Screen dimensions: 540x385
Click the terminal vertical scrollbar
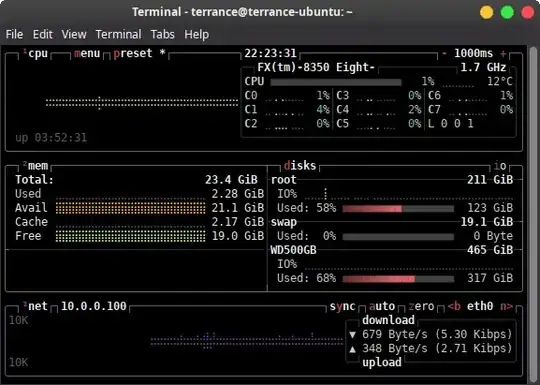[x=533, y=214]
